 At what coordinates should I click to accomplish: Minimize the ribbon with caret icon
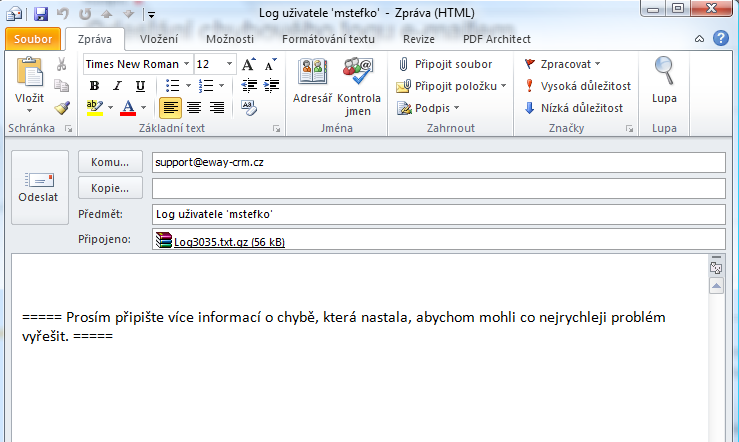coord(699,39)
